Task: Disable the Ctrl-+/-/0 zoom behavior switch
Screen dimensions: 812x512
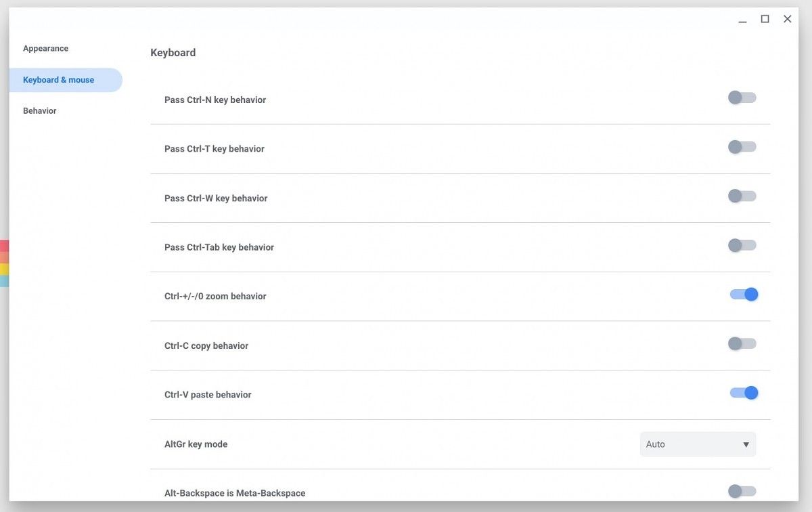Action: (744, 295)
